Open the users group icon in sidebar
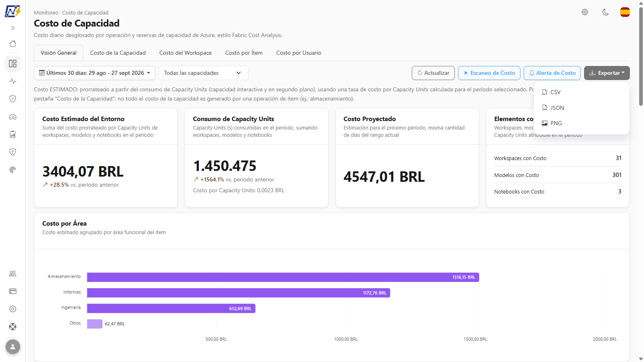The width and height of the screenshot is (644, 362). [x=13, y=274]
